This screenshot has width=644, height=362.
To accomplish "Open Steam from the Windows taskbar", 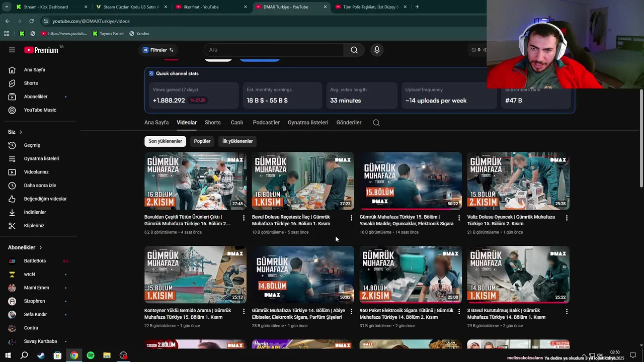I will click(41, 355).
